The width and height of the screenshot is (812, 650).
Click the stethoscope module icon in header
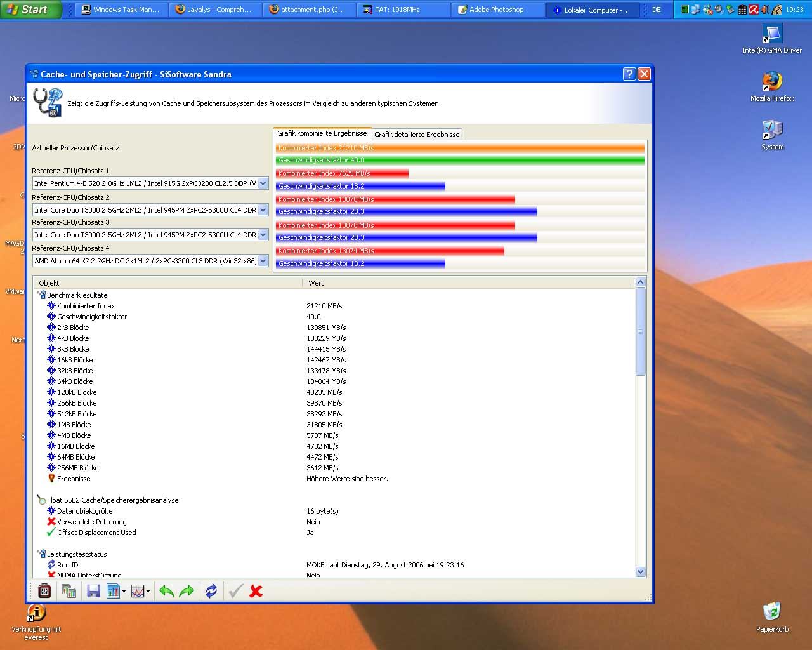pos(48,103)
